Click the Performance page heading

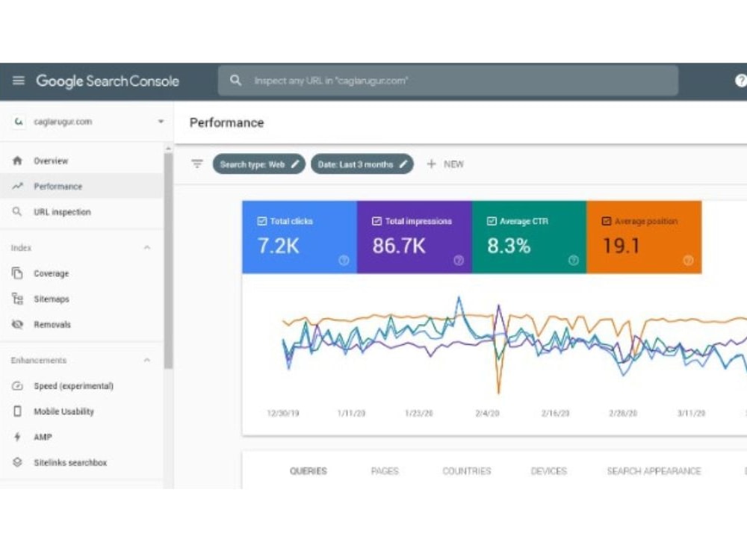tap(227, 123)
